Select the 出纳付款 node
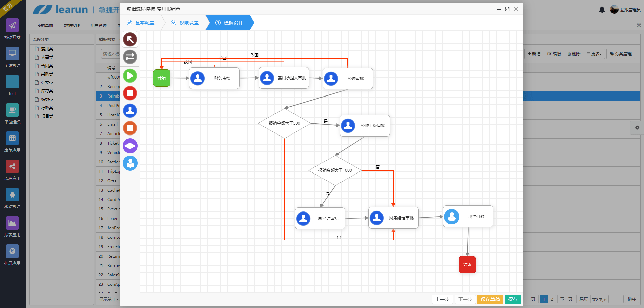644x308 pixels. click(468, 217)
